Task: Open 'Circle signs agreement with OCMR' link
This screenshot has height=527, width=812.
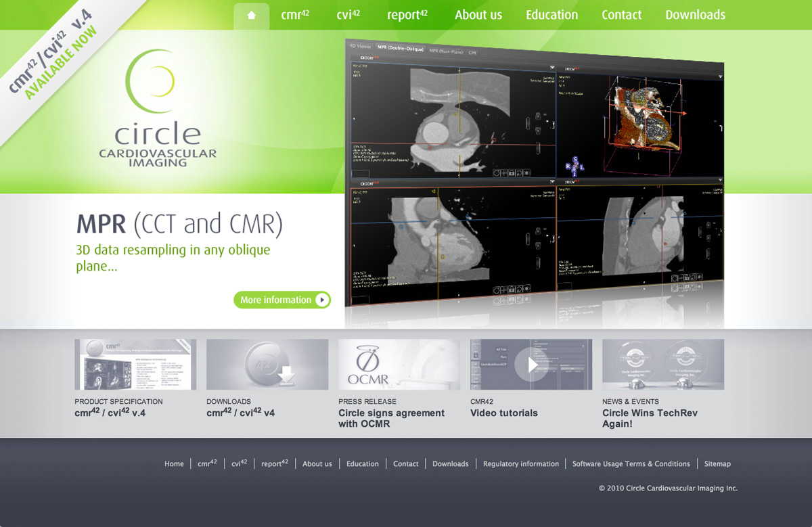Action: click(392, 418)
